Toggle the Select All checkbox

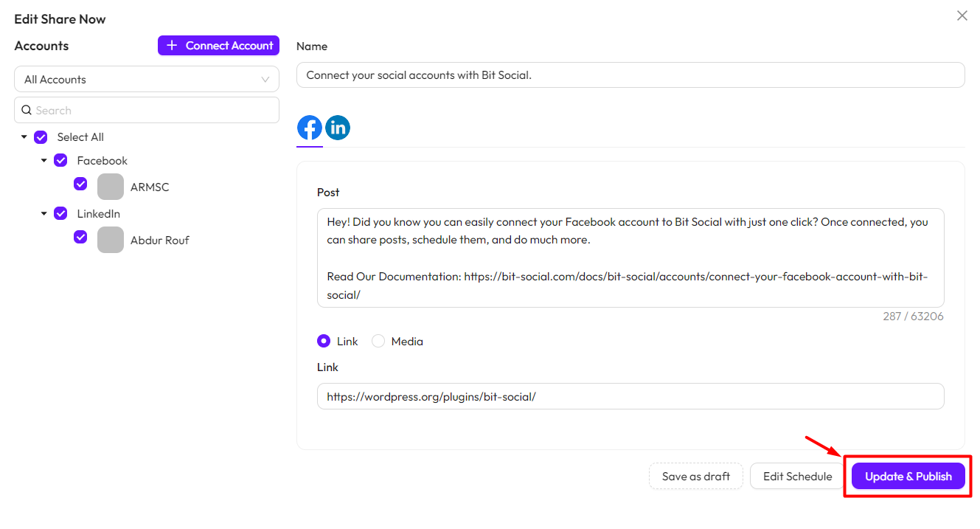click(41, 137)
